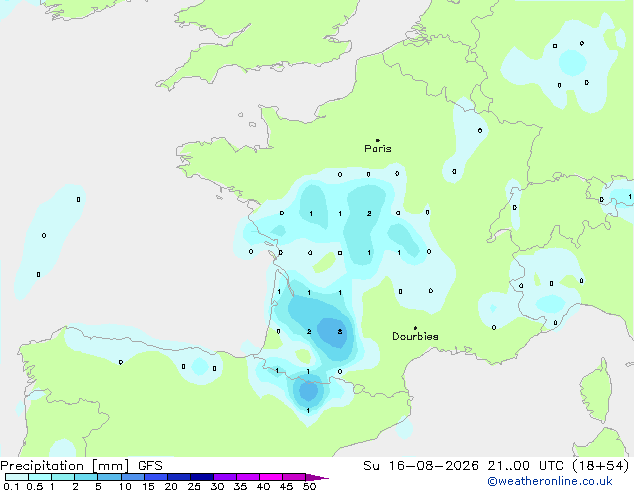Click the legend tick label "0.1"
Screen dimensions: 634x490
pos(11,486)
